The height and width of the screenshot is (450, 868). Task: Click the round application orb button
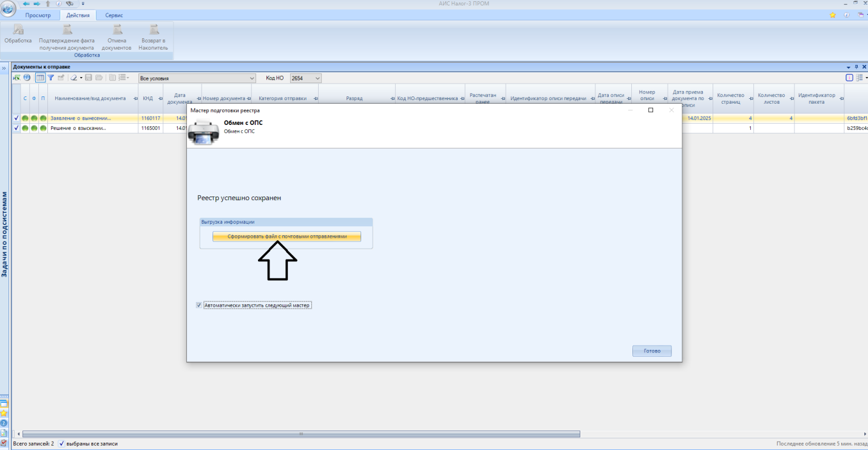(8, 8)
